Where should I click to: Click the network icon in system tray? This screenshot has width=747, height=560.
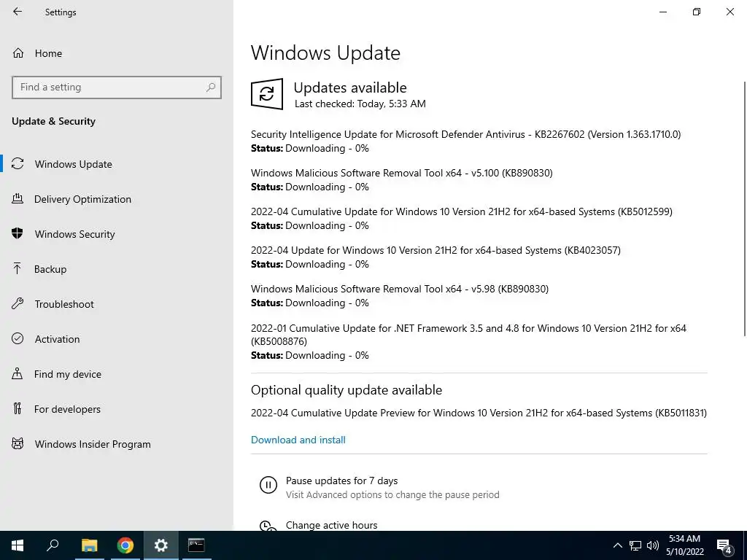coord(635,545)
